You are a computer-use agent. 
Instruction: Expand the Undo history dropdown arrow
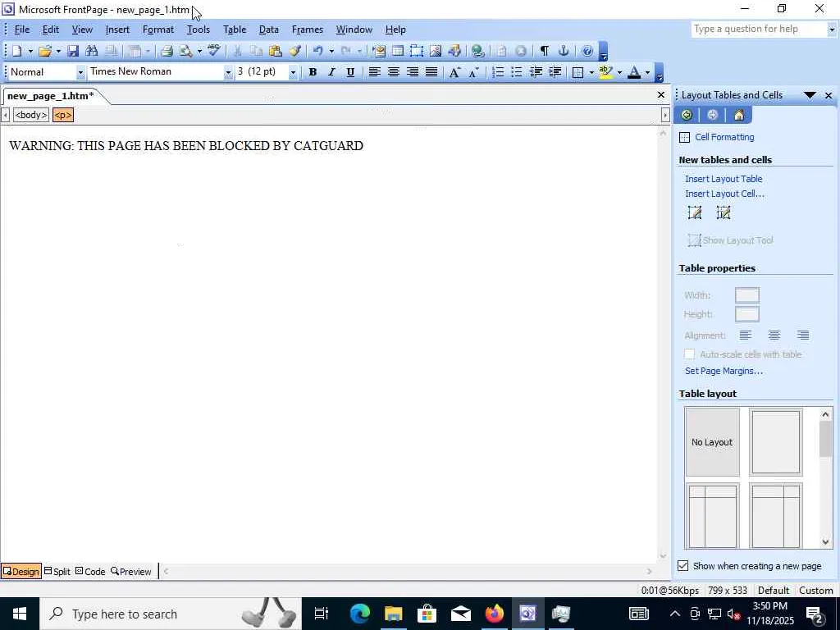(x=331, y=51)
